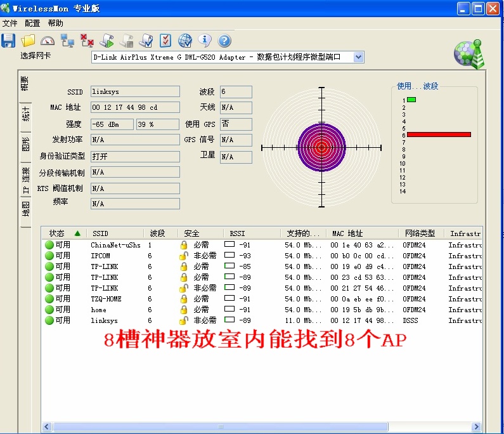This screenshot has width=504, height=434.
Task: Click the speedometer gauge toolbar icon
Action: [48, 41]
